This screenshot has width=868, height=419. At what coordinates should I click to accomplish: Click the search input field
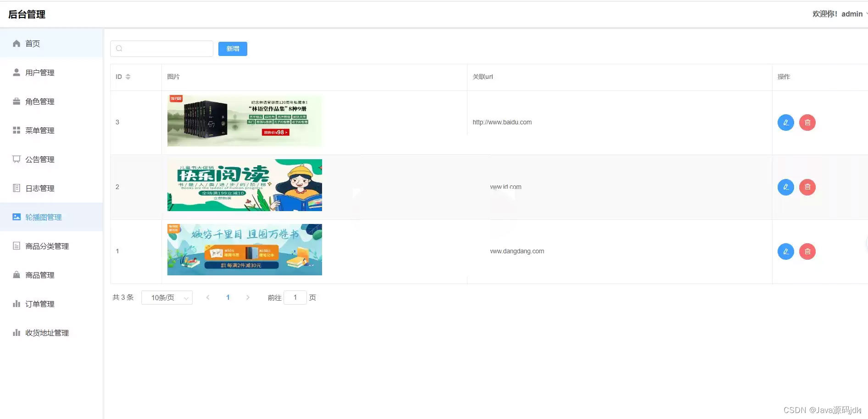pos(161,49)
